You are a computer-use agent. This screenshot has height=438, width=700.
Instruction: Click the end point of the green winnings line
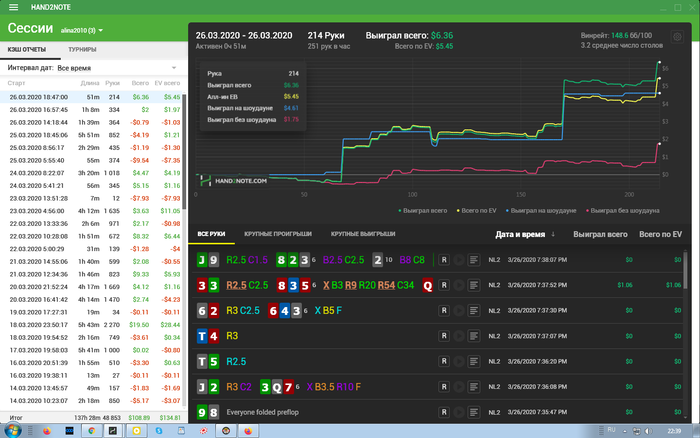(x=659, y=62)
